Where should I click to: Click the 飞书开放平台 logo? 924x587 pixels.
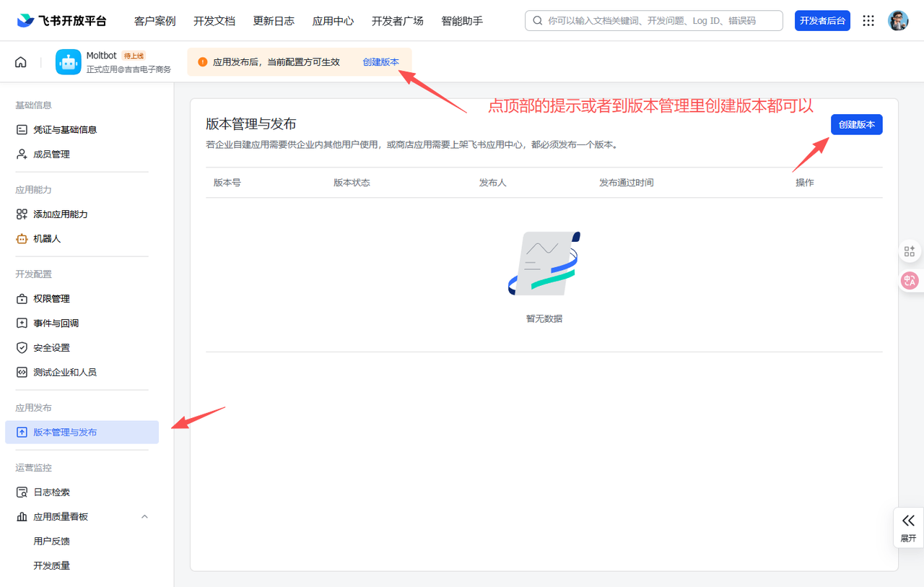click(x=62, y=21)
